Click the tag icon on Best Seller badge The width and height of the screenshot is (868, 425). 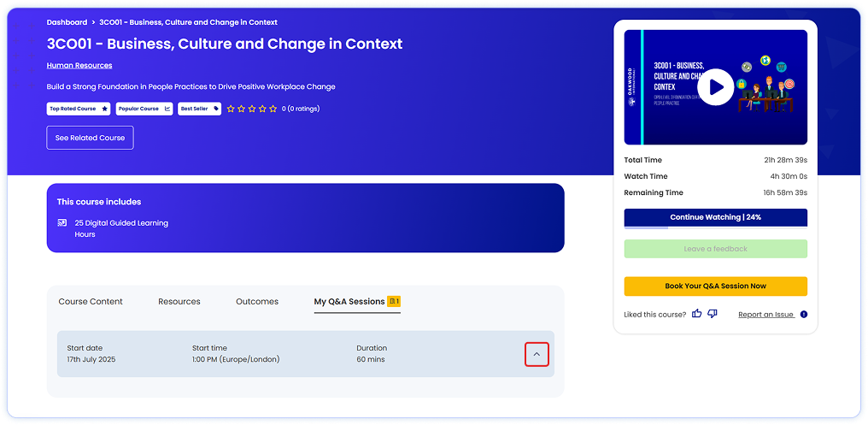coord(216,109)
